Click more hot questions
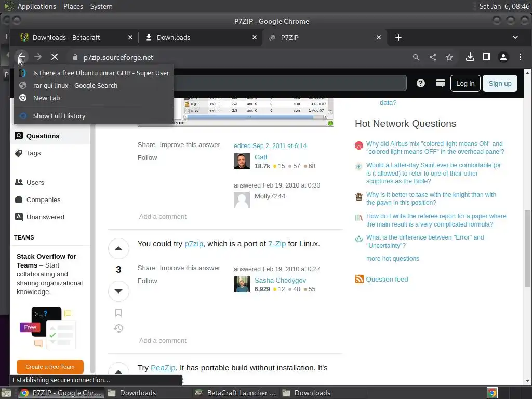Viewport: 532px width, 399px height. (x=393, y=259)
